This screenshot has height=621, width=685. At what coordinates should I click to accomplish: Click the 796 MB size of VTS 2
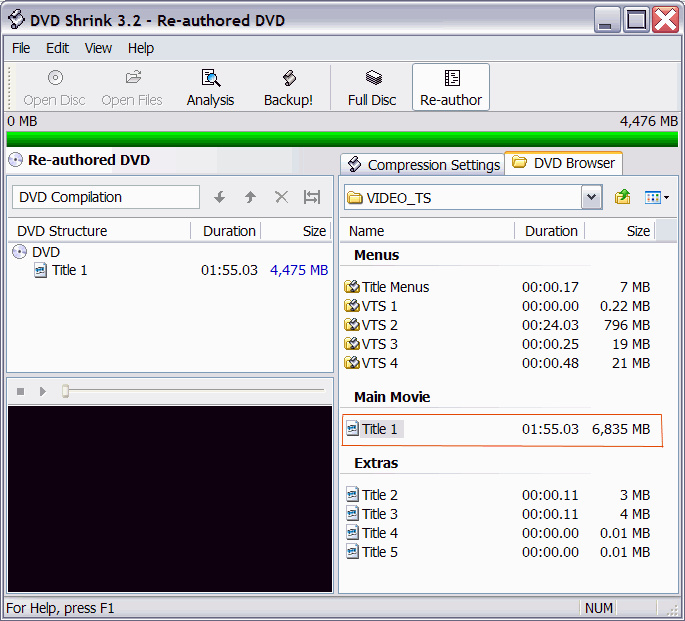coord(627,325)
